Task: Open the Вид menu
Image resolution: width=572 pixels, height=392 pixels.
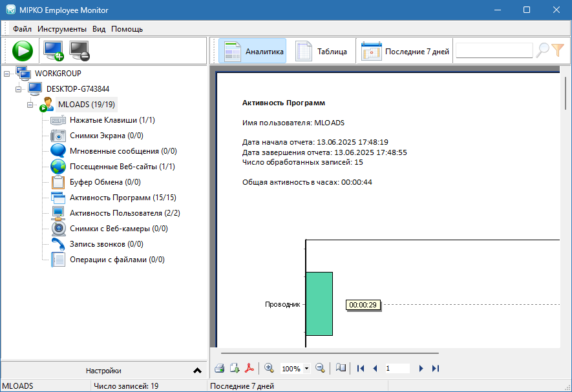Action: point(99,29)
